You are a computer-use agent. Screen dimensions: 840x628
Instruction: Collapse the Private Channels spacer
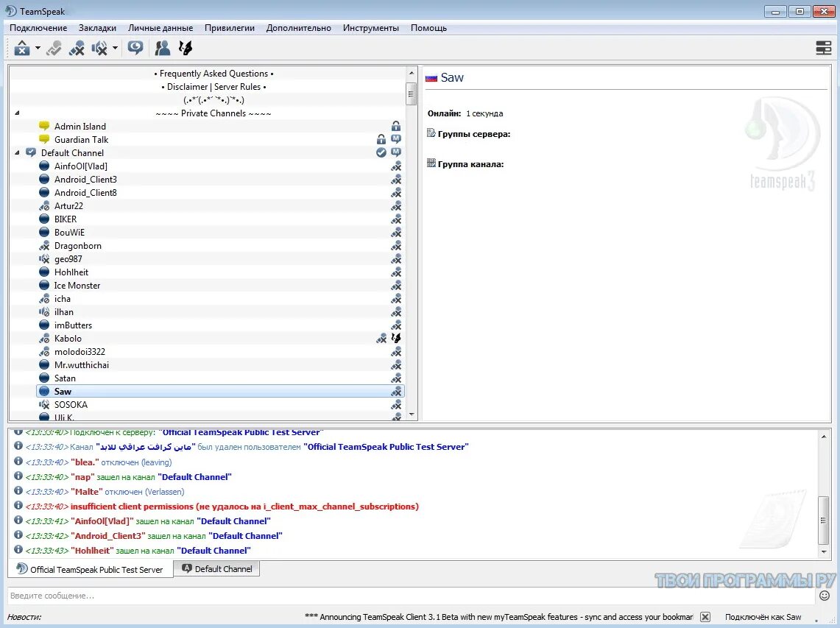pos(17,113)
